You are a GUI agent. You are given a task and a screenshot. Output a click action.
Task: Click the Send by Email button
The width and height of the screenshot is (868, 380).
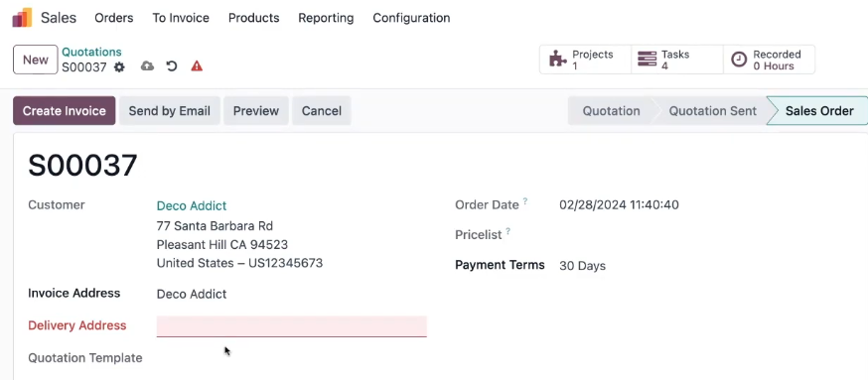tap(170, 110)
